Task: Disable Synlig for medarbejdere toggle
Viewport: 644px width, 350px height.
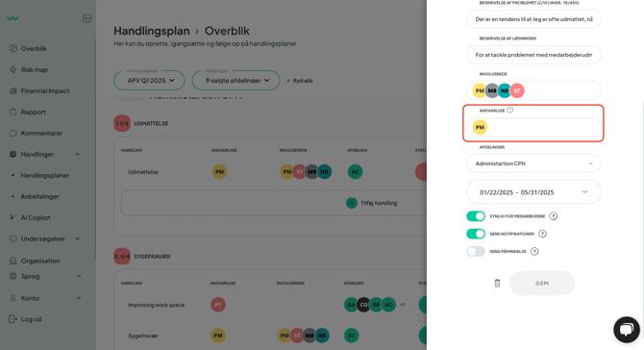Action: [476, 216]
